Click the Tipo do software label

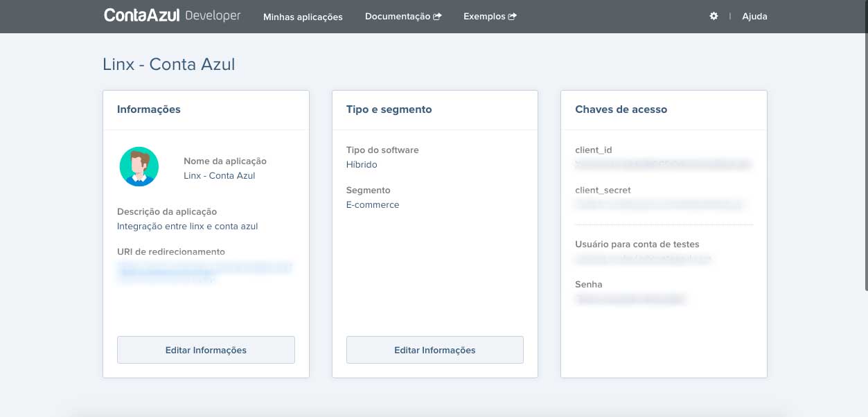[x=382, y=150]
